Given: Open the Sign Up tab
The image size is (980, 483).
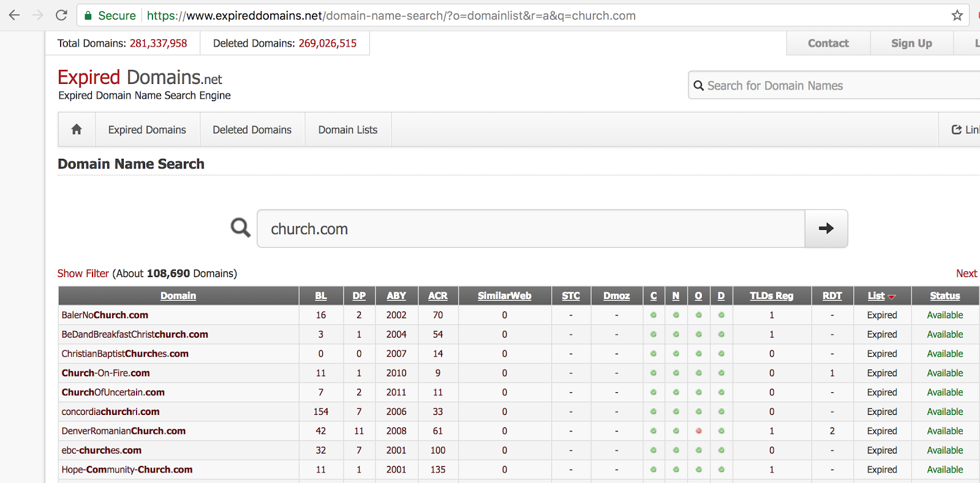Looking at the screenshot, I should click(911, 43).
